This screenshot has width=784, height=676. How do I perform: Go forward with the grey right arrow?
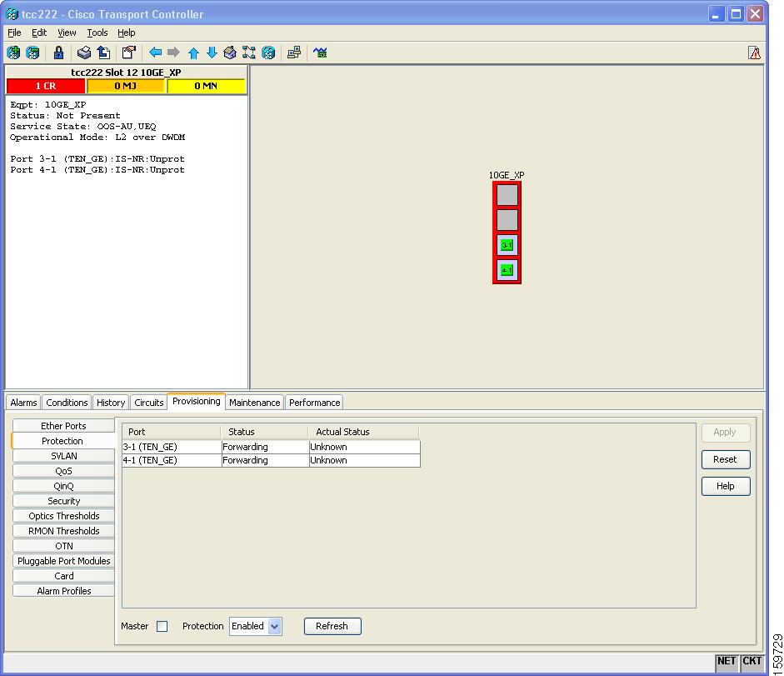click(x=173, y=53)
